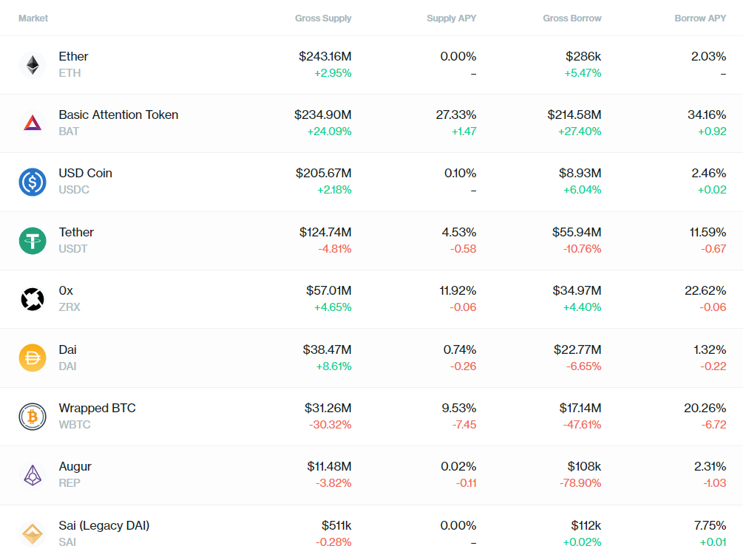Sort by the Market column header
The height and width of the screenshot is (560, 743).
click(33, 18)
